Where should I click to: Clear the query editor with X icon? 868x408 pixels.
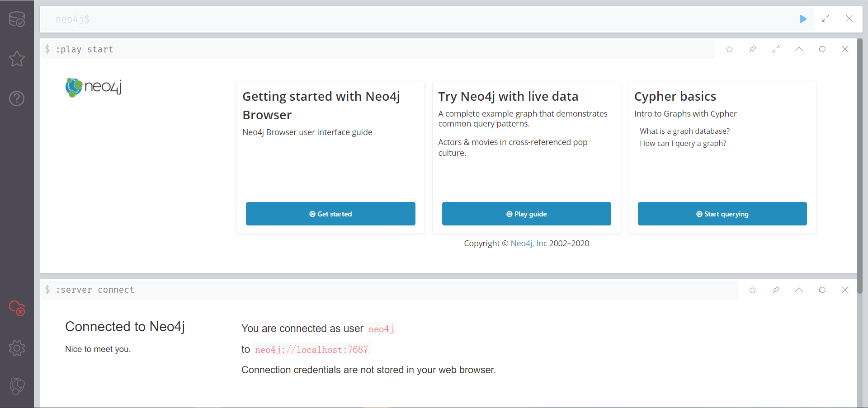pos(849,19)
